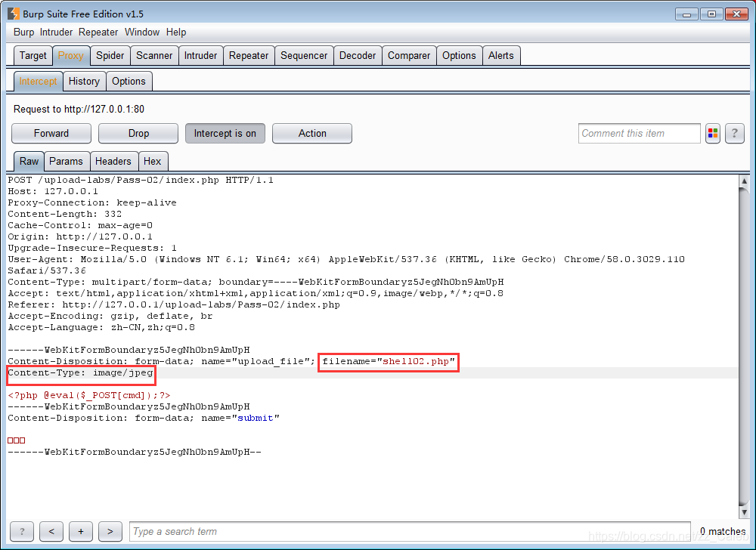Switch to the Sequencer tab
The width and height of the screenshot is (756, 550).
pyautogui.click(x=304, y=56)
